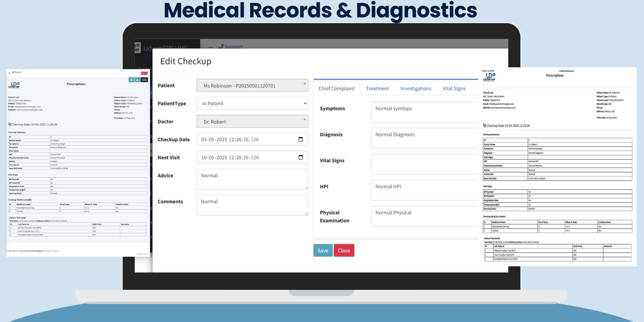
Task: Select the Vital Signs tab
Action: [x=454, y=89]
